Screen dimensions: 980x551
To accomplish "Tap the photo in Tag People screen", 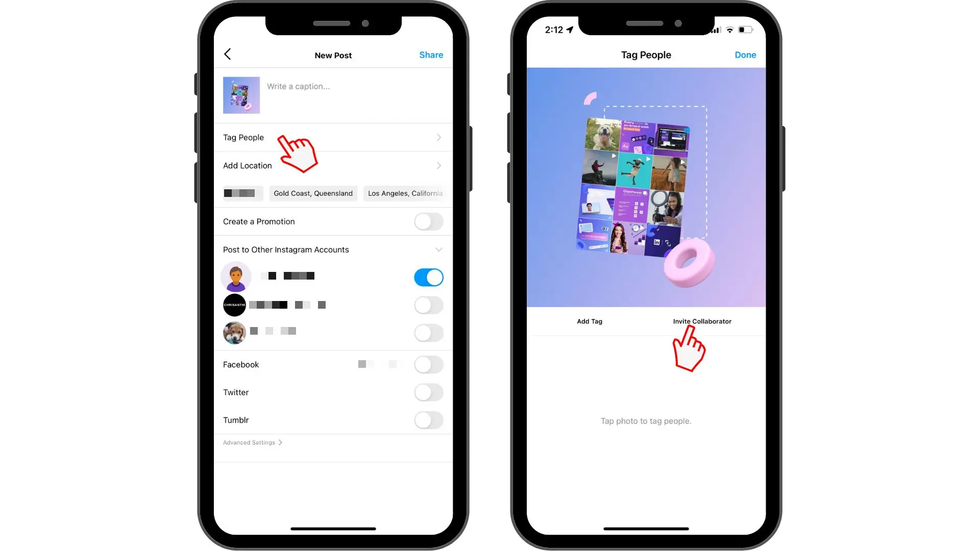I will pyautogui.click(x=646, y=187).
